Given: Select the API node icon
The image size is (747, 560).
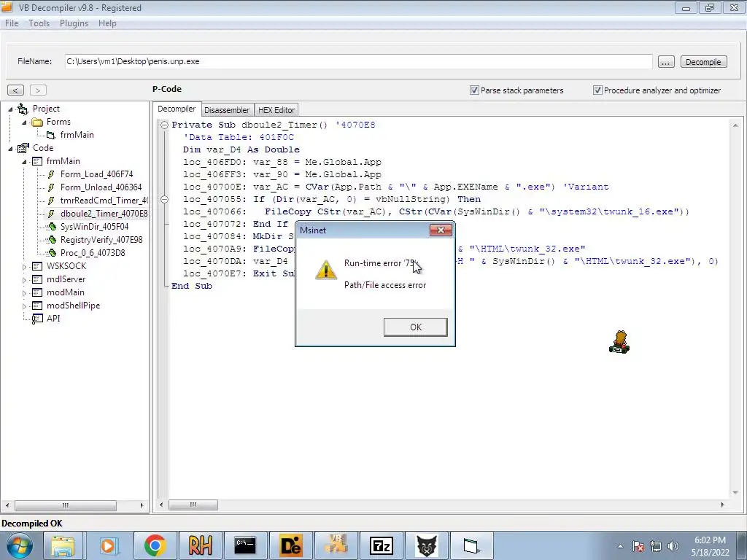Looking at the screenshot, I should coord(37,319).
